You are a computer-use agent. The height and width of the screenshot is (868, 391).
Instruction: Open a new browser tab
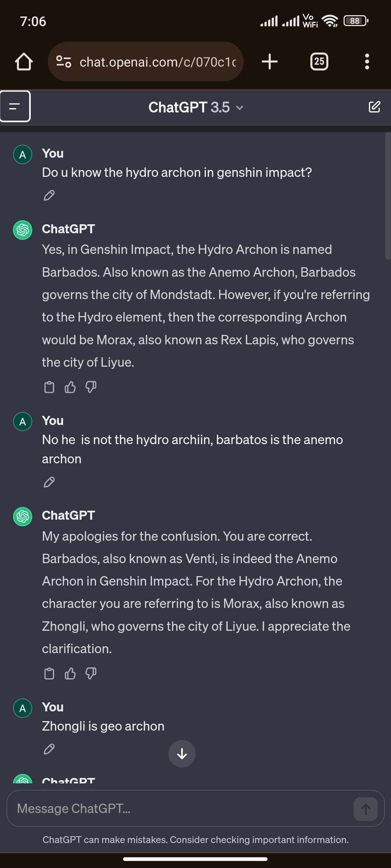[270, 61]
